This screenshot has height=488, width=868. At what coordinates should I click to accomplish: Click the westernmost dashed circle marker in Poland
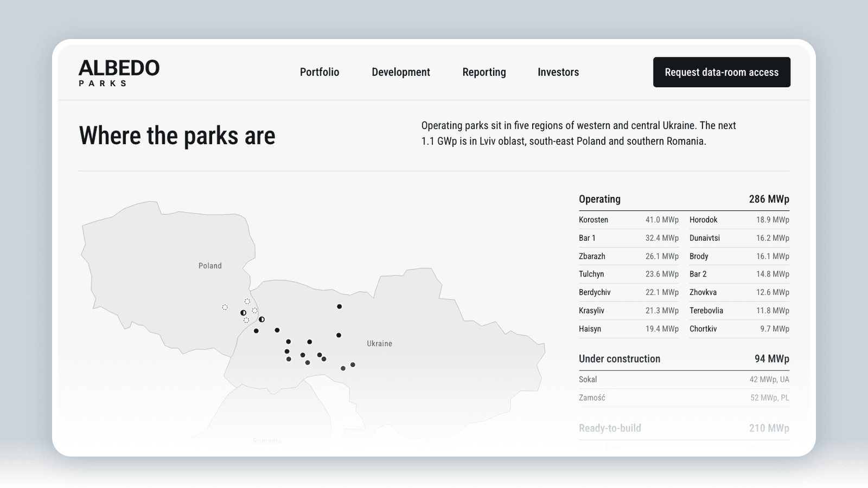(225, 307)
